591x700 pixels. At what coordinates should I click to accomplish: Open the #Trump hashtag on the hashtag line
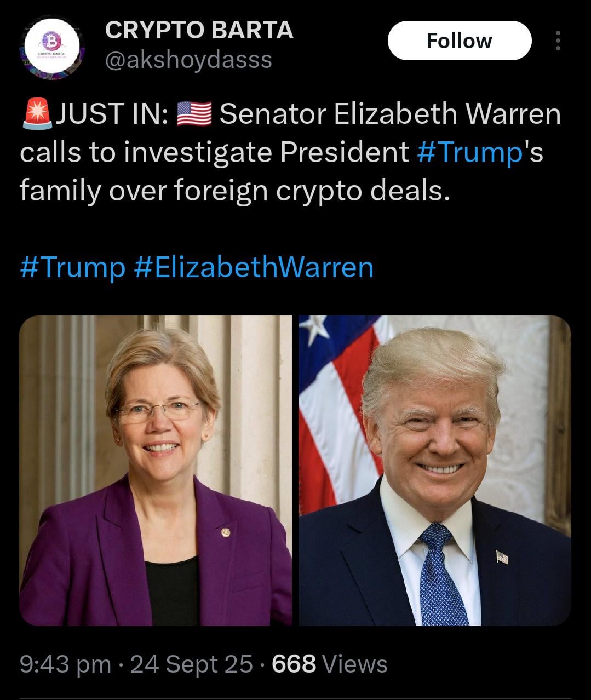tap(73, 267)
